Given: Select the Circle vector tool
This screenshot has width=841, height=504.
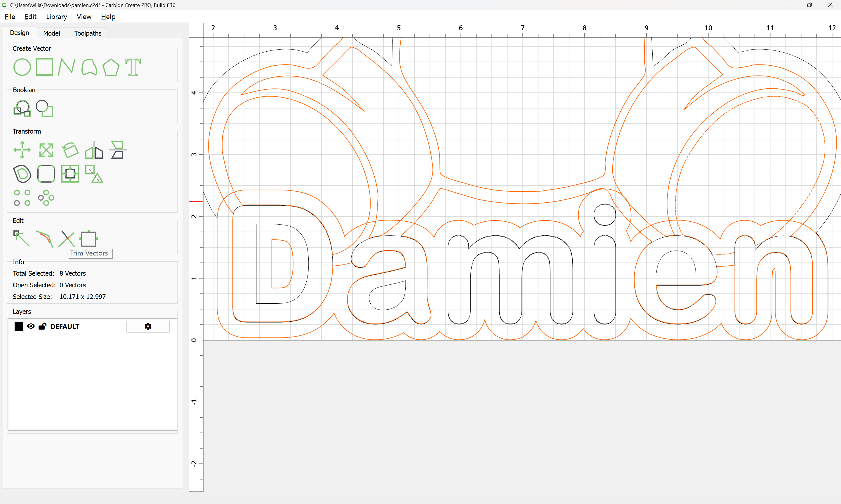Looking at the screenshot, I should tap(22, 67).
